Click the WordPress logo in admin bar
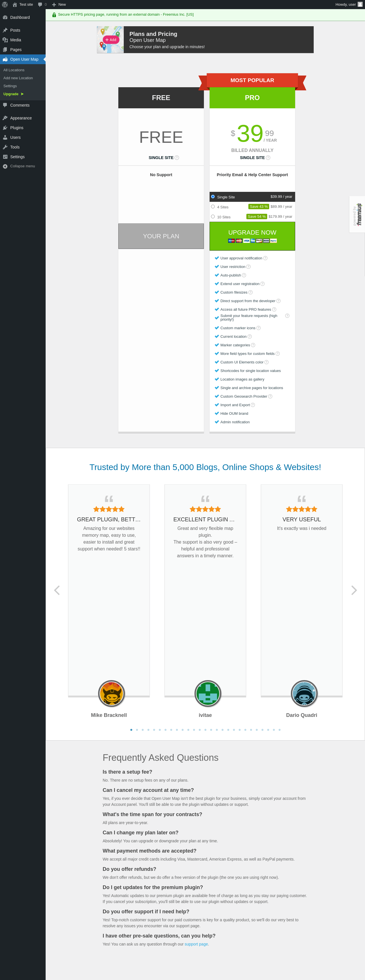365x980 pixels. point(5,5)
